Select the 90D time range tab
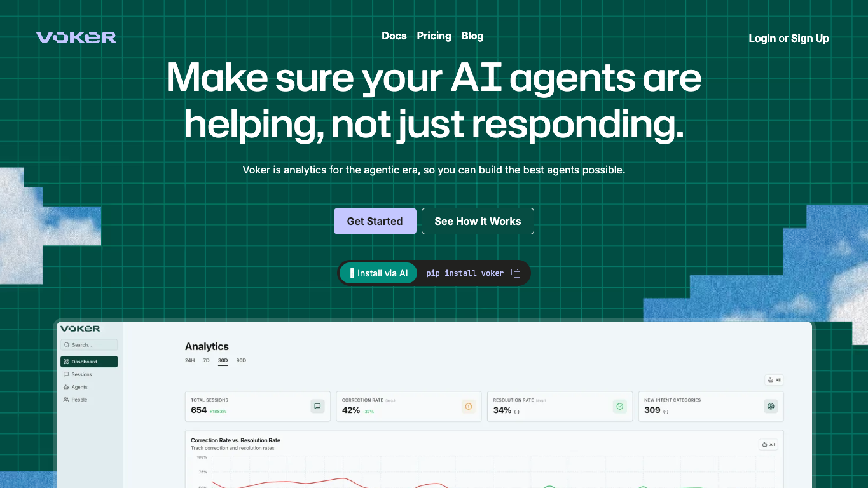 click(x=241, y=360)
